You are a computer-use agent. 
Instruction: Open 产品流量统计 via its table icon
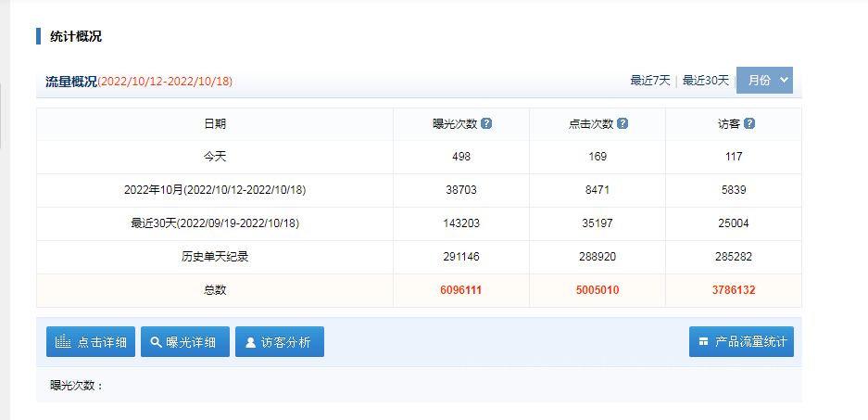click(x=703, y=341)
